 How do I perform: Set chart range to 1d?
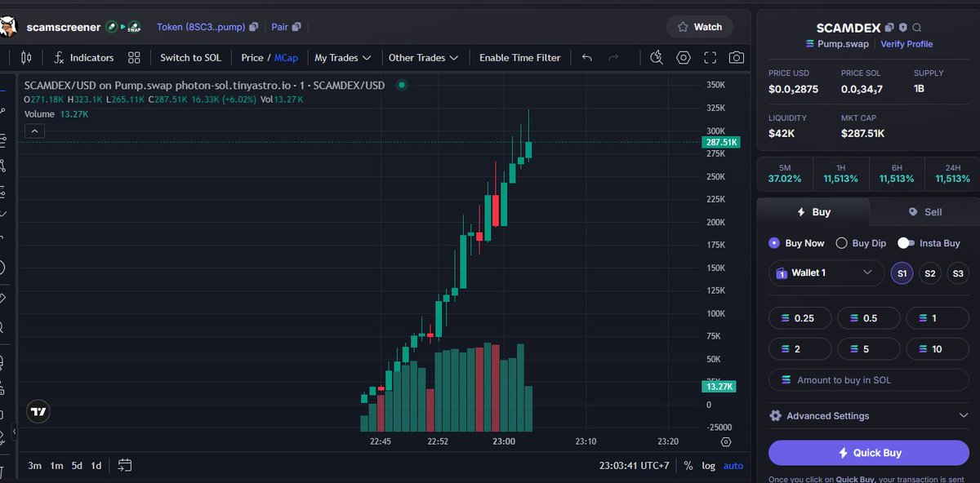(96, 465)
